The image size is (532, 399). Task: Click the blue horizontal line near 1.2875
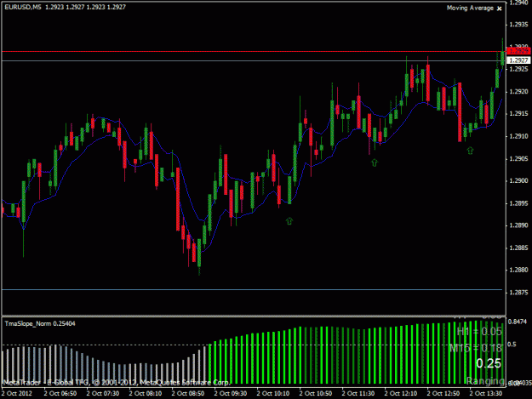(x=252, y=289)
